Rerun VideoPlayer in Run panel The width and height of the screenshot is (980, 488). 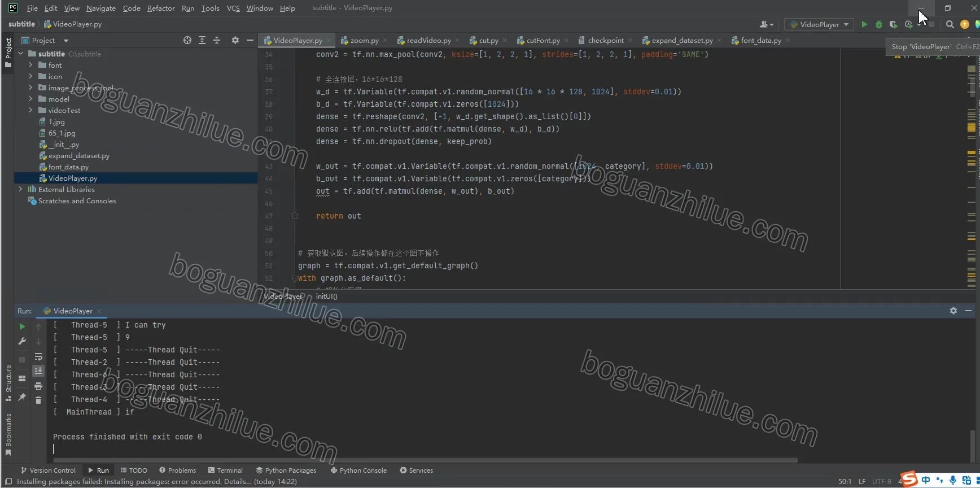click(x=22, y=326)
